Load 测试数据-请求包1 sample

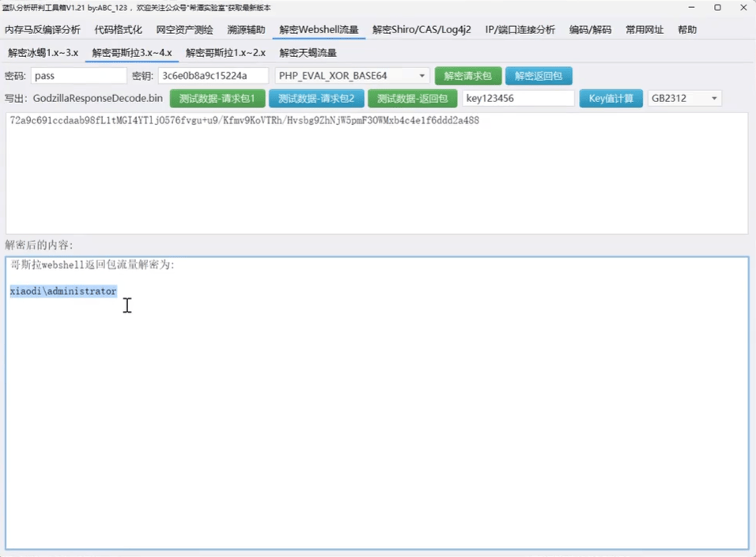[x=217, y=98]
